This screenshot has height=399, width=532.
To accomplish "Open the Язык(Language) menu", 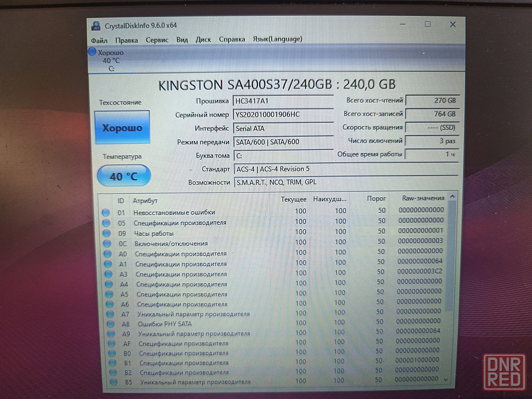I will 278,39.
